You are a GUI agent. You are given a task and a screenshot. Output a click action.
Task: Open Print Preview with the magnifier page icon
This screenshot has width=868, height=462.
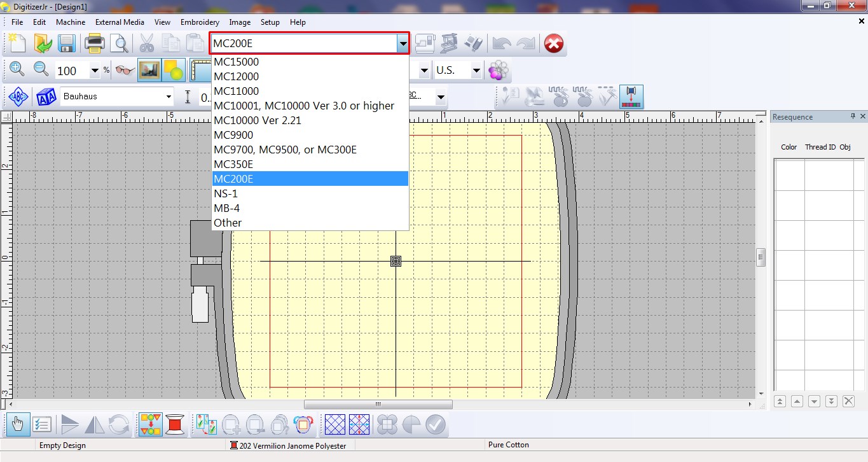[x=119, y=43]
